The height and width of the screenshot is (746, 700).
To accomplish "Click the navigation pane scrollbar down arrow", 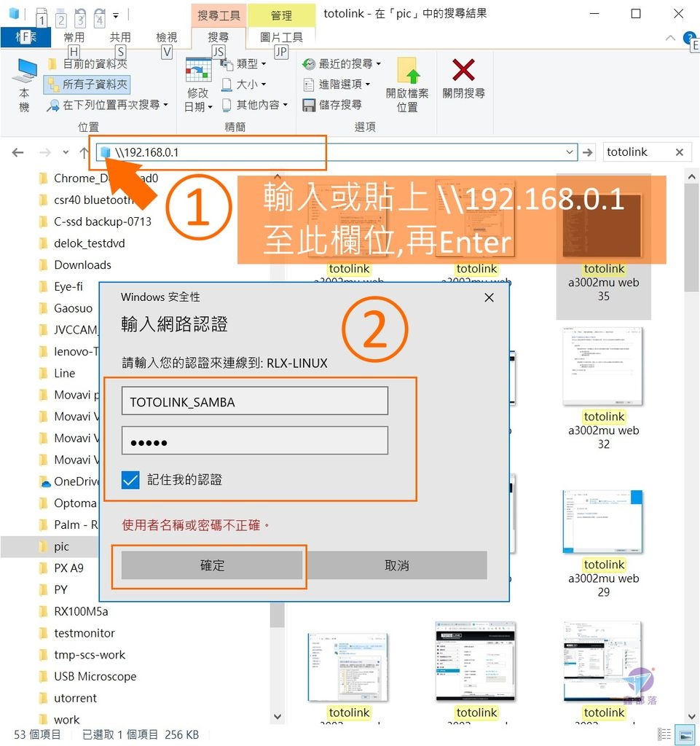I will (x=278, y=717).
